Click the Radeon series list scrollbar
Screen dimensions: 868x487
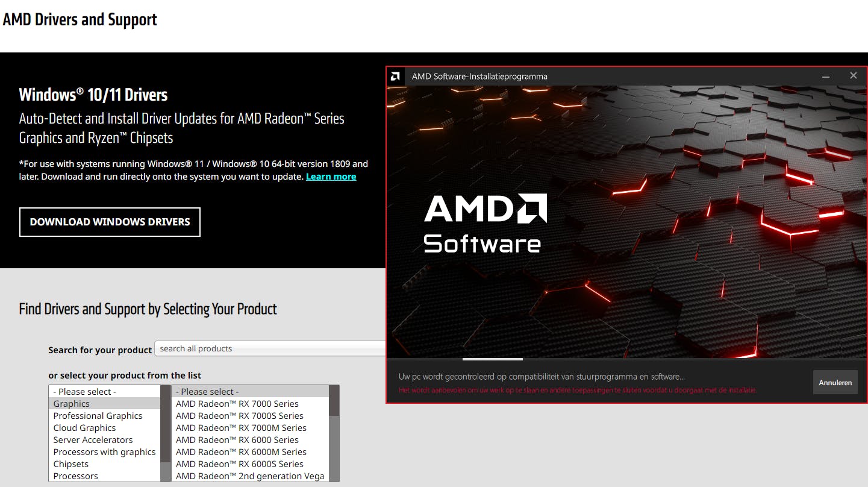(x=334, y=433)
